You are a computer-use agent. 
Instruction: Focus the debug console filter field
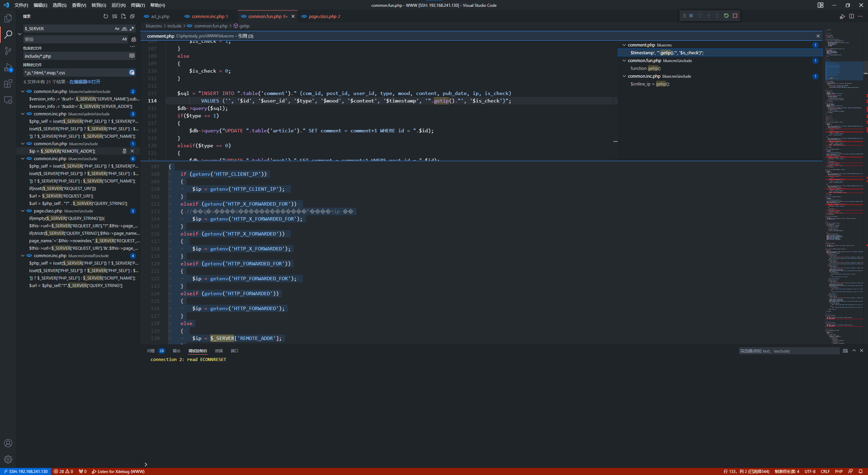[x=788, y=351]
